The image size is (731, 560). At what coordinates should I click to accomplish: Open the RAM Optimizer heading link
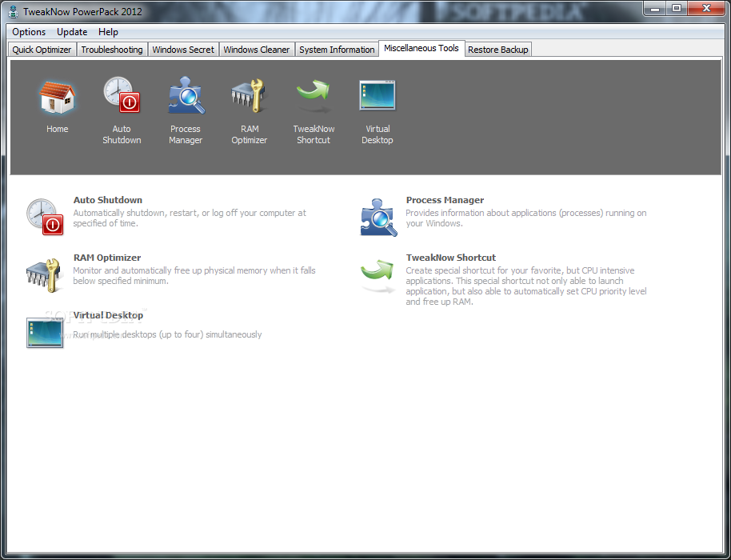(107, 258)
